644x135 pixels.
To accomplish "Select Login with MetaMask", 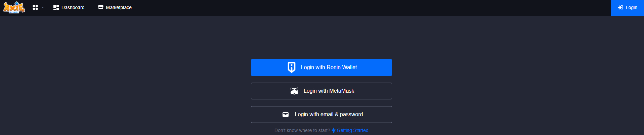I will tap(329, 91).
